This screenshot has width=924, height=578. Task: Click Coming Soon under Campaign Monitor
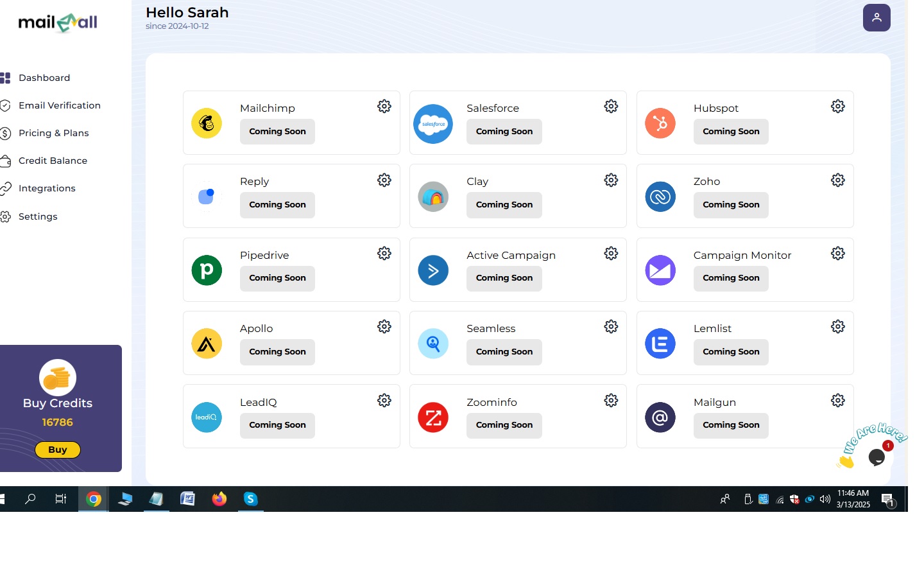(x=731, y=278)
